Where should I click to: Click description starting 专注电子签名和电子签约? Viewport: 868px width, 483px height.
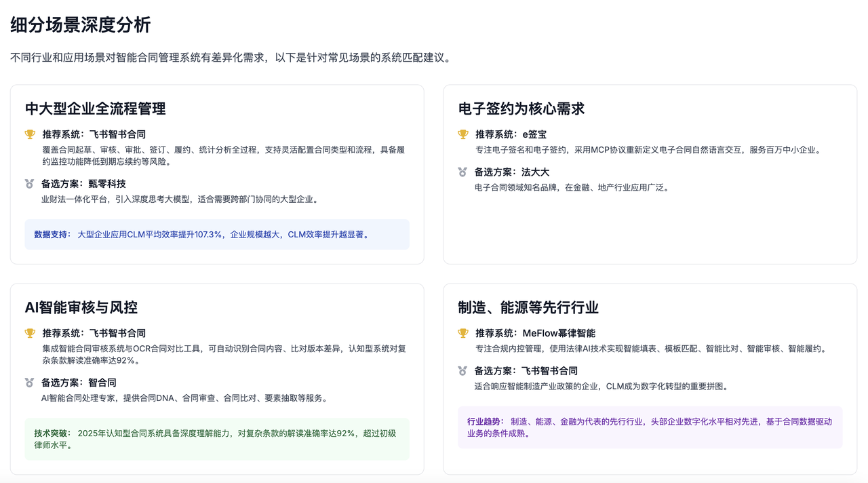coord(648,150)
